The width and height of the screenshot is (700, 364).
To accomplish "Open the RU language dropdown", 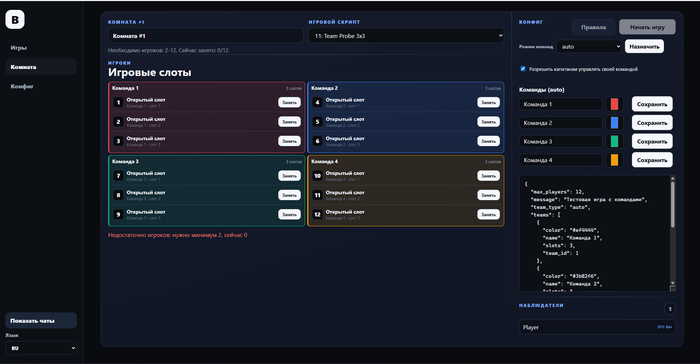I will click(x=41, y=348).
